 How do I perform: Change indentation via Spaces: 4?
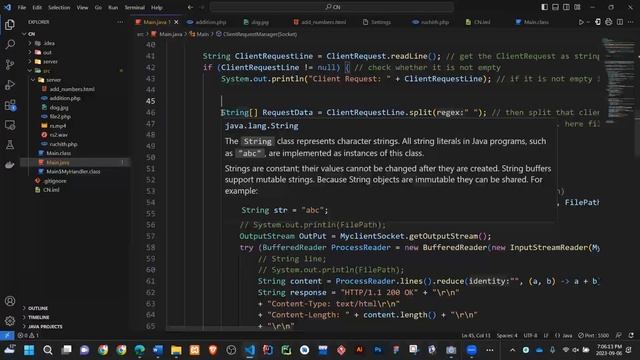[x=507, y=336]
